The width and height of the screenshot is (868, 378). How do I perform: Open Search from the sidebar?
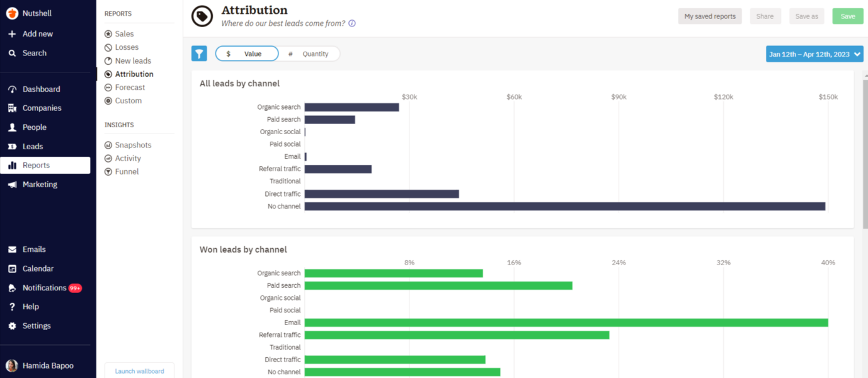click(33, 53)
